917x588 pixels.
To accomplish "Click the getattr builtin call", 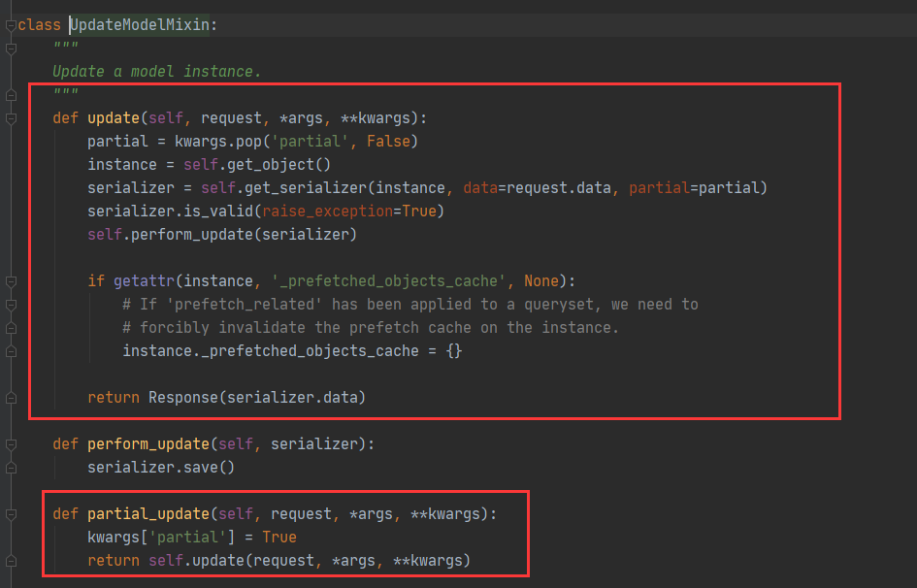I will pos(144,281).
